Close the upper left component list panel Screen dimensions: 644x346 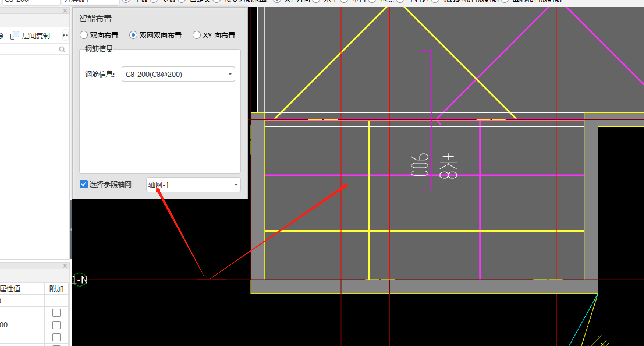(65, 11)
